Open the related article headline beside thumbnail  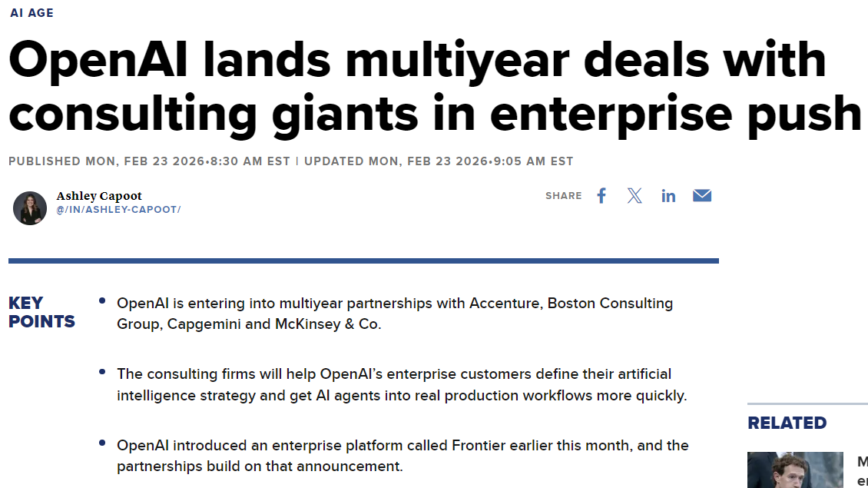[x=862, y=470]
